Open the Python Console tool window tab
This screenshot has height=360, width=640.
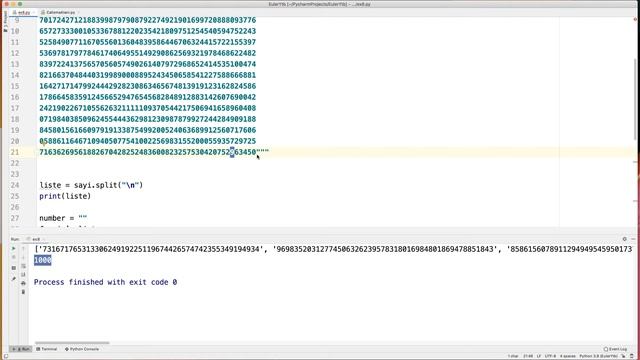pyautogui.click(x=82, y=349)
